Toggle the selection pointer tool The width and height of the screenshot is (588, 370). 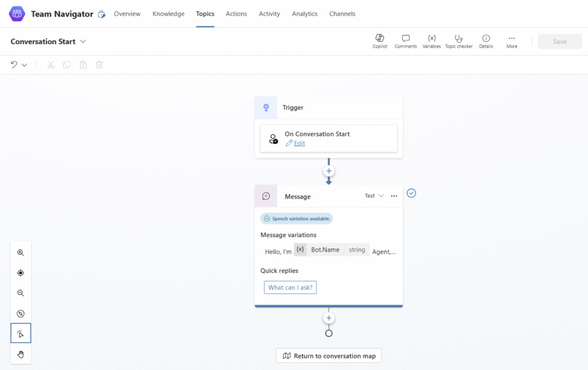coord(21,333)
